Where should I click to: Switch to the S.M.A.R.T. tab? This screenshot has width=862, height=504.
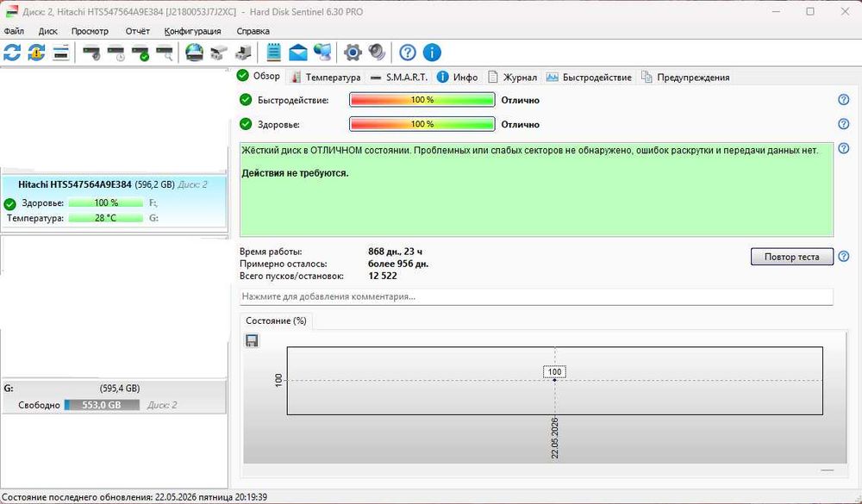tap(399, 78)
